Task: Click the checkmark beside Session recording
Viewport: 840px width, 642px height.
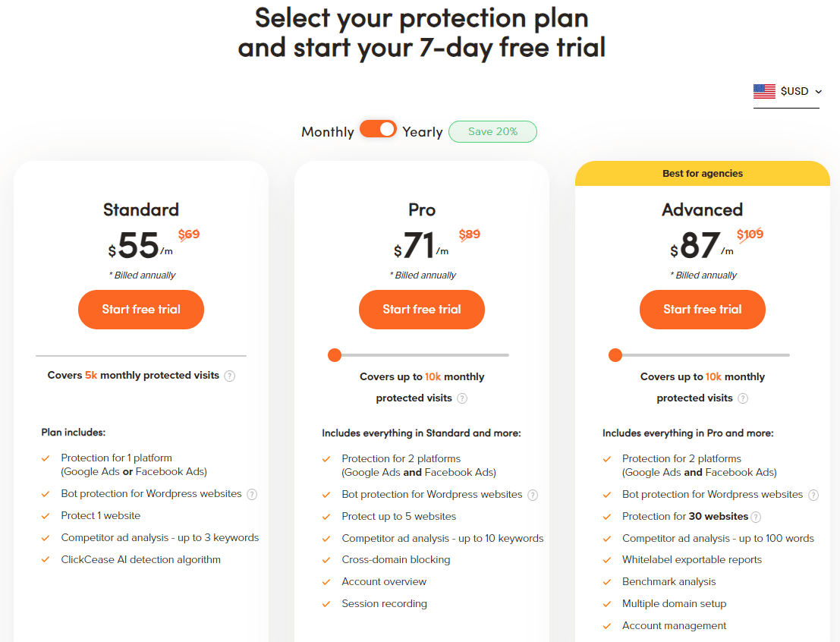Action: tap(327, 604)
